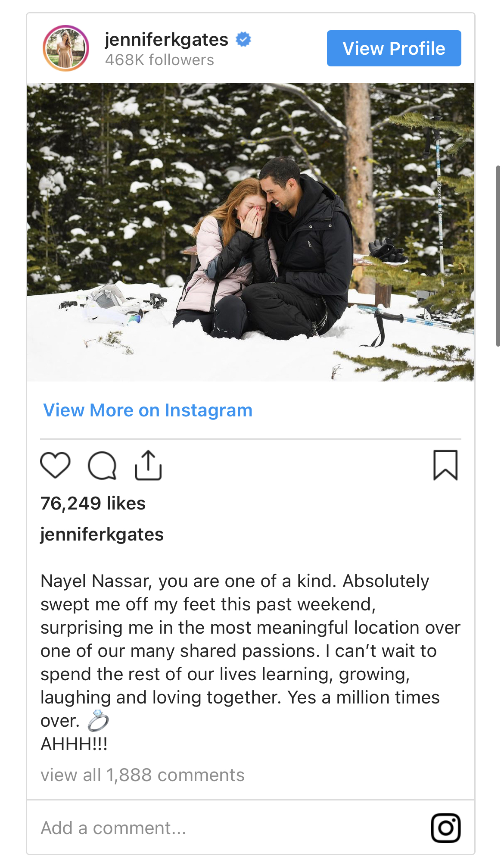Open the View More on Instagram link

coord(148,410)
